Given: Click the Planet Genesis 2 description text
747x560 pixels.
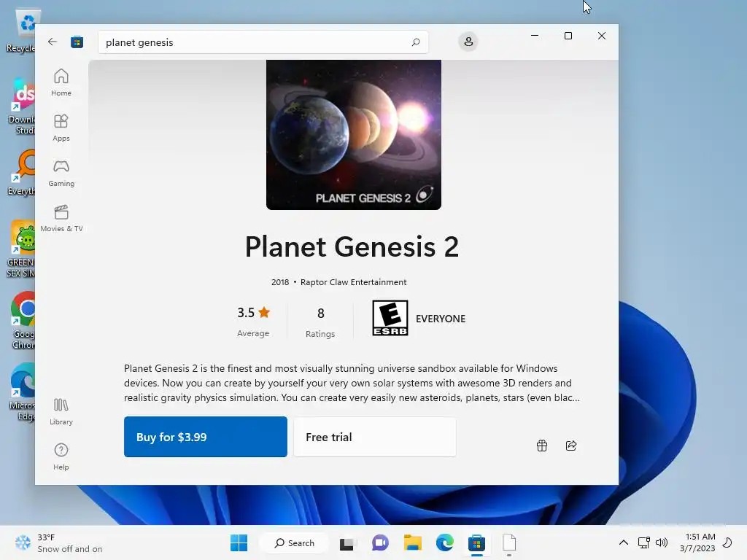Looking at the screenshot, I should click(352, 383).
